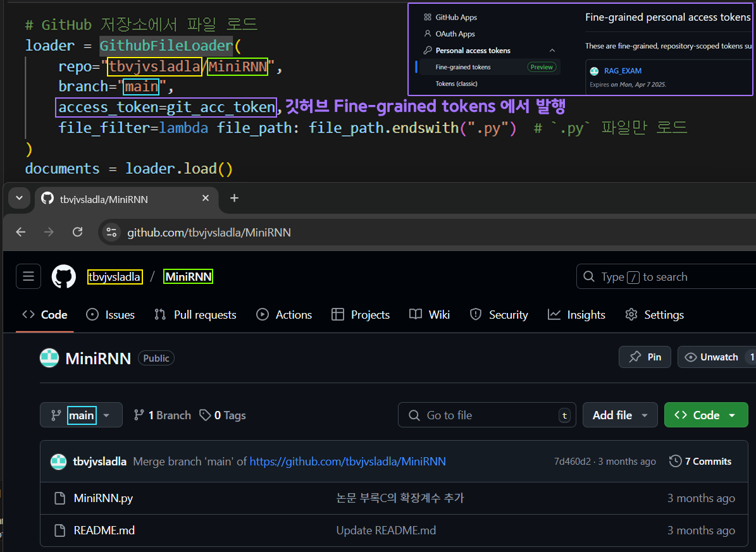This screenshot has height=552, width=756.
Task: Click the RAG_EXAM token avatar icon
Action: [x=595, y=71]
